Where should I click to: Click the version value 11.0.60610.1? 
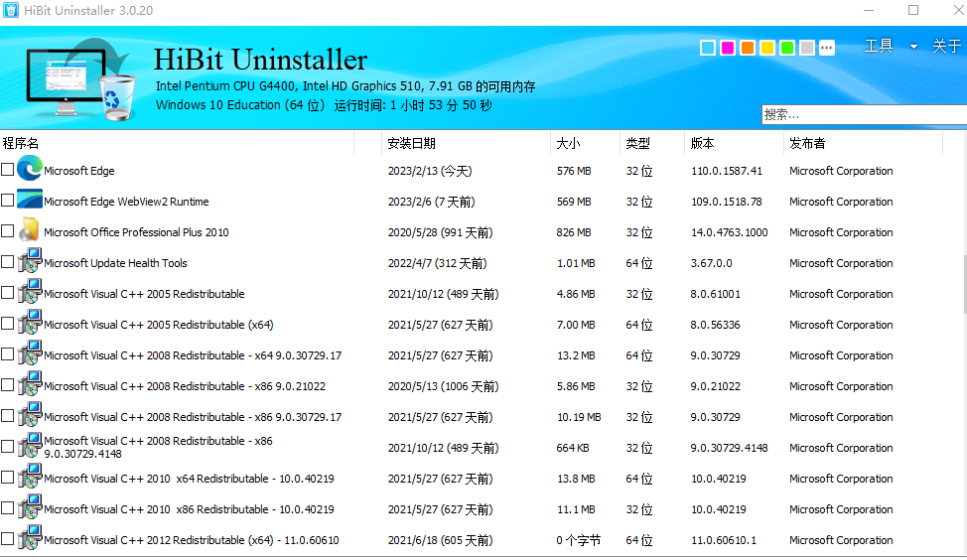tap(724, 541)
